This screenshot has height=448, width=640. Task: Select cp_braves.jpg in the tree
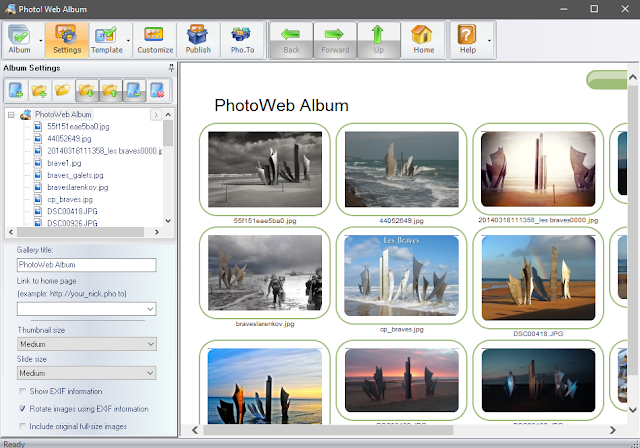point(70,200)
